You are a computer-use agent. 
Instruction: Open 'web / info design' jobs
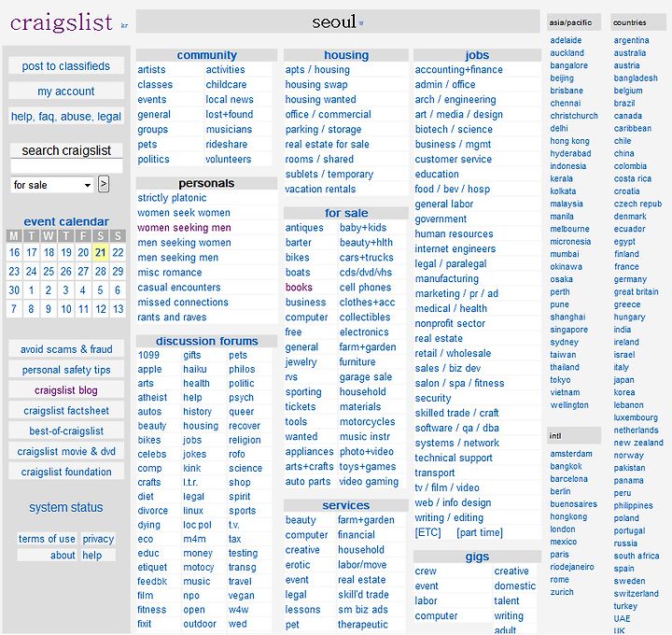click(x=453, y=502)
